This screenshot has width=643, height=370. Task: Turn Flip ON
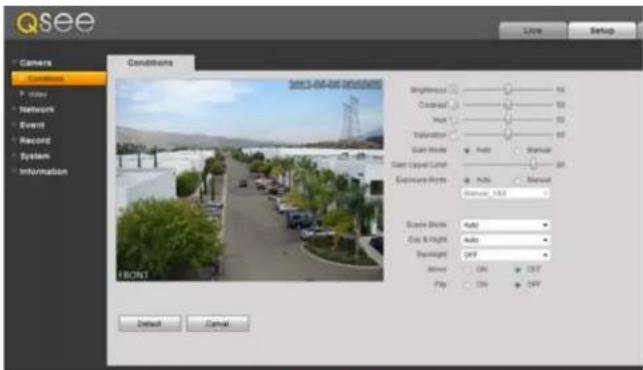click(467, 285)
